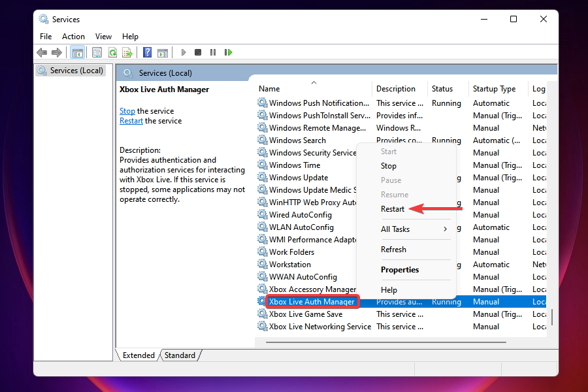Viewport: 588px width, 392px height.
Task: Toggle Show/Hide Console Tree toolbar icon
Action: coord(78,52)
